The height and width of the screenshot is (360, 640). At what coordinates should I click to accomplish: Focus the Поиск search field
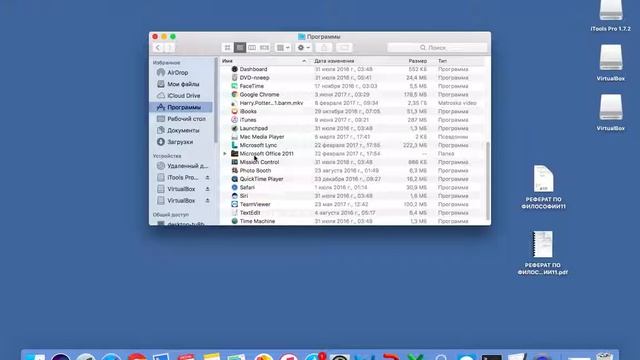[437, 48]
